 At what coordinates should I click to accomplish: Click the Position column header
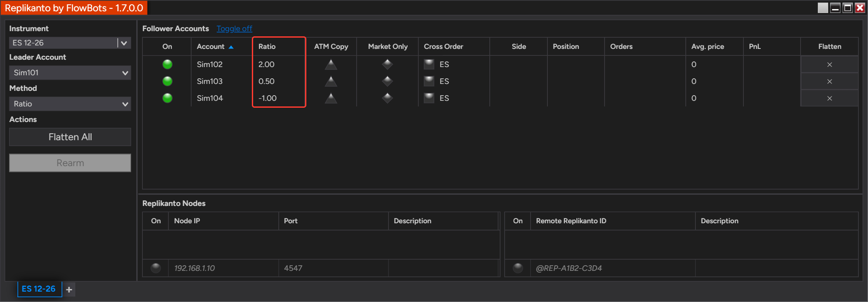(575, 46)
